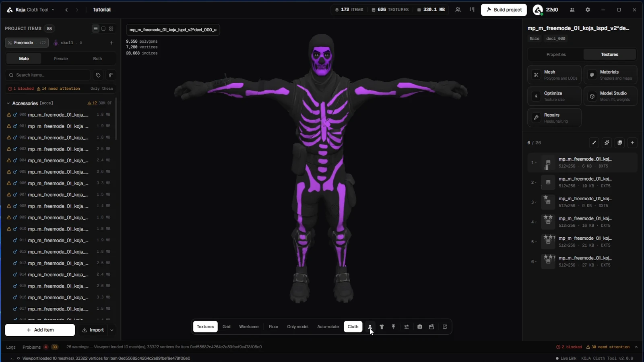Click the tag filter icon next to search

tap(98, 75)
